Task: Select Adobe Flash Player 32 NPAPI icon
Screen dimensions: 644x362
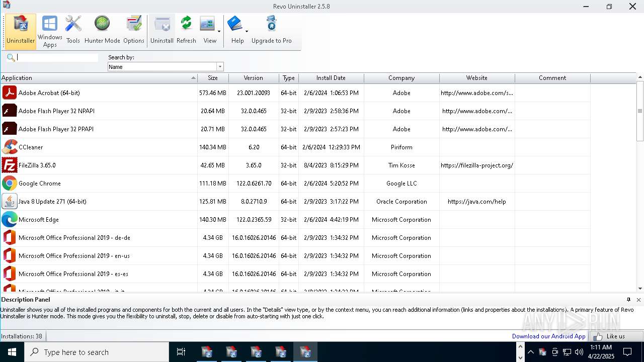Action: (9, 111)
